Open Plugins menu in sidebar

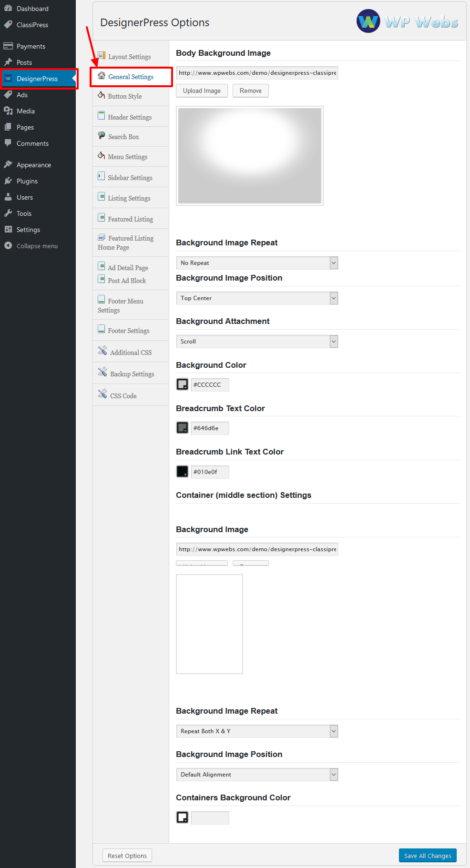click(x=38, y=181)
